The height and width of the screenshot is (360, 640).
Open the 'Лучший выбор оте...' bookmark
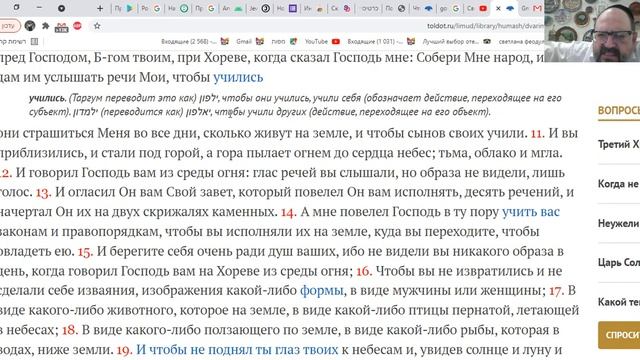coord(456,41)
